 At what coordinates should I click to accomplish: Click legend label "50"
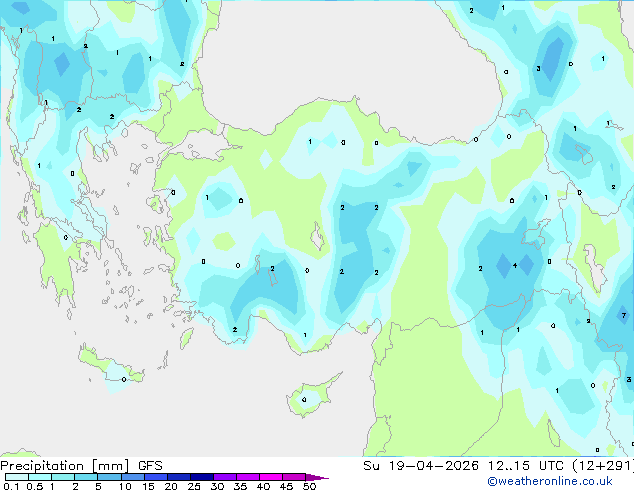coord(309,486)
